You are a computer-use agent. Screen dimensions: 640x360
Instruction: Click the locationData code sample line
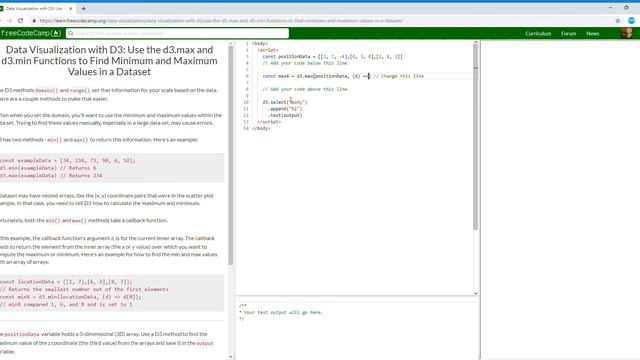pos(66,282)
